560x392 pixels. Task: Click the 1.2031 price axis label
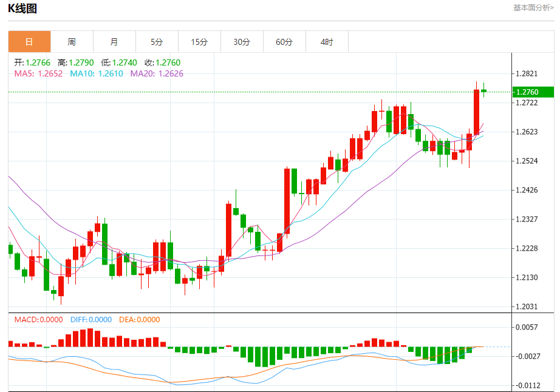coord(527,307)
